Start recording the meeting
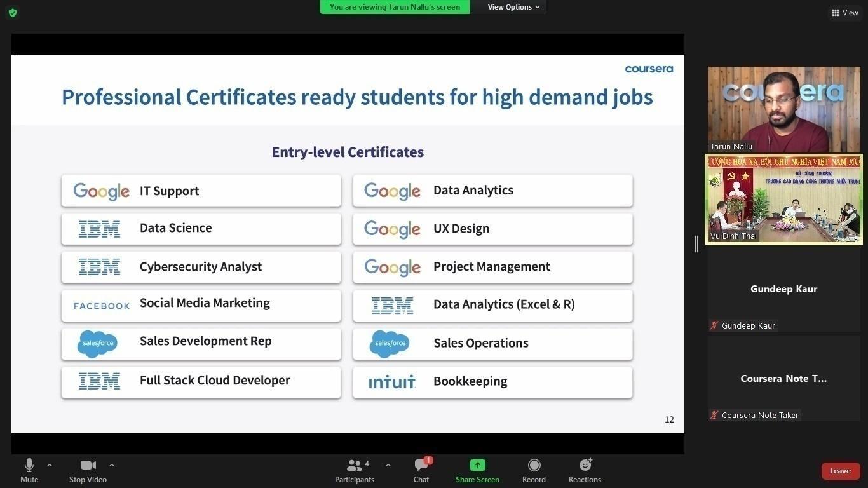 click(x=534, y=470)
